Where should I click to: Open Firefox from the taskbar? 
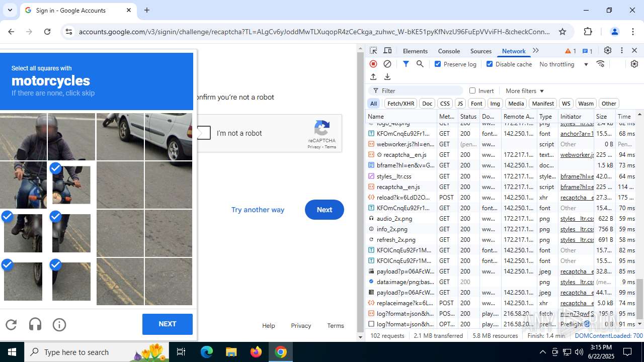(256, 352)
